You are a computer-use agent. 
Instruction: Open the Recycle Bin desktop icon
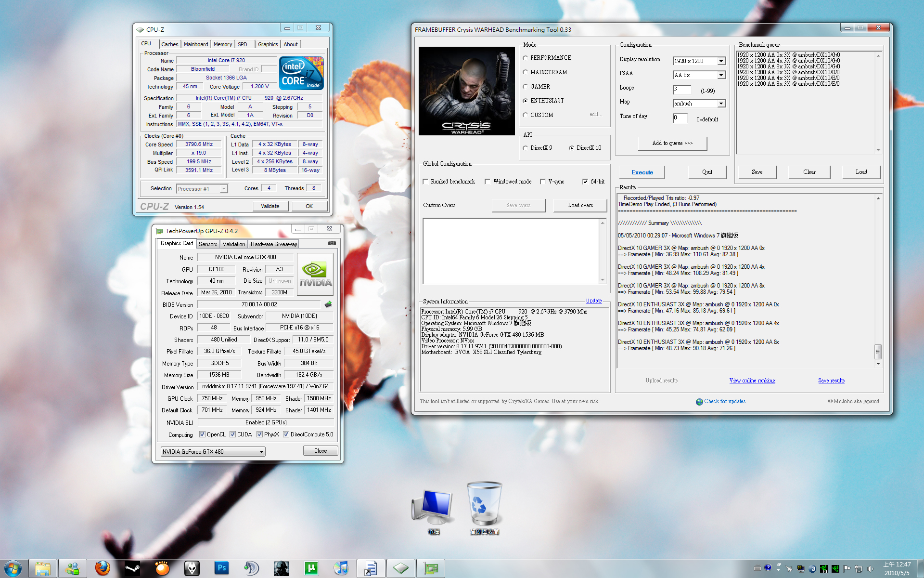[x=485, y=508]
